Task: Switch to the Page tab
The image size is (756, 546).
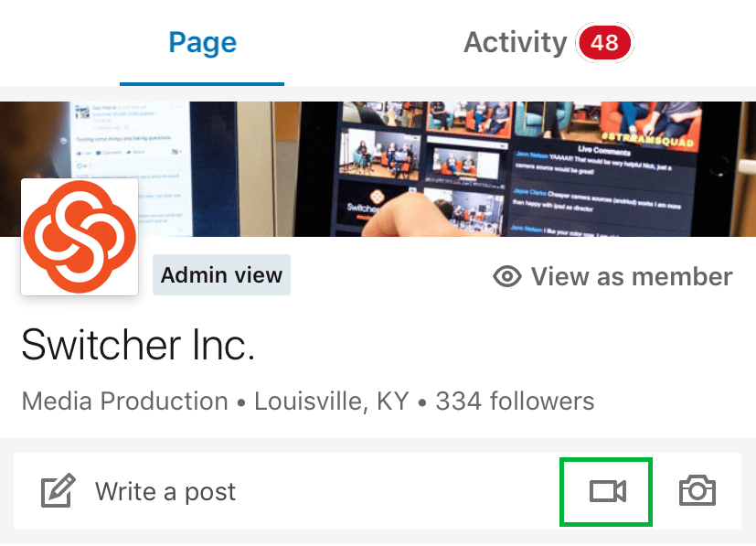Action: click(x=203, y=42)
